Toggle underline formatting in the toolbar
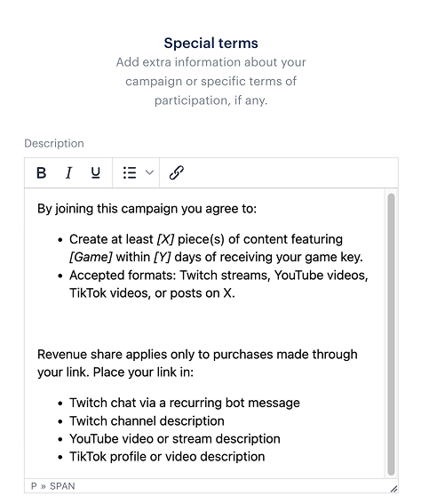Viewport: 421px width, 504px height. (x=95, y=173)
